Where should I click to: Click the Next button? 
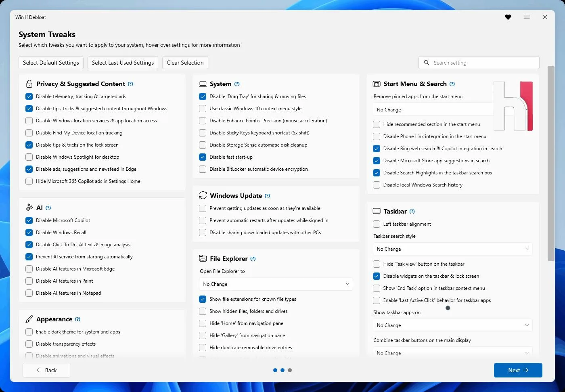[x=518, y=370]
